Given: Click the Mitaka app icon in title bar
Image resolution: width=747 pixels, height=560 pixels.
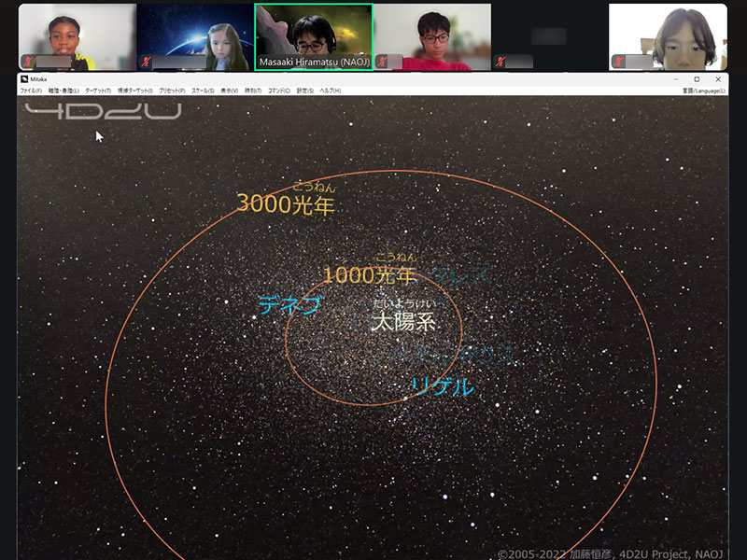Looking at the screenshot, I should click(x=25, y=79).
